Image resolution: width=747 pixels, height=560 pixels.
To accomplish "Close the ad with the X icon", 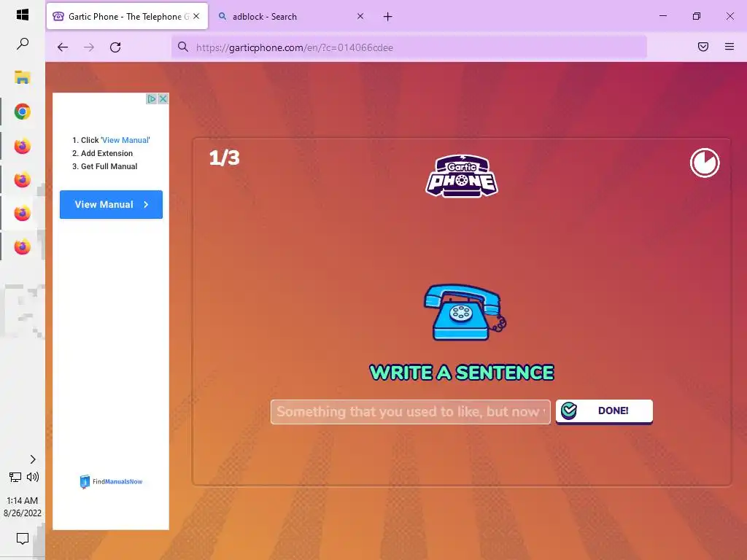I will point(163,98).
